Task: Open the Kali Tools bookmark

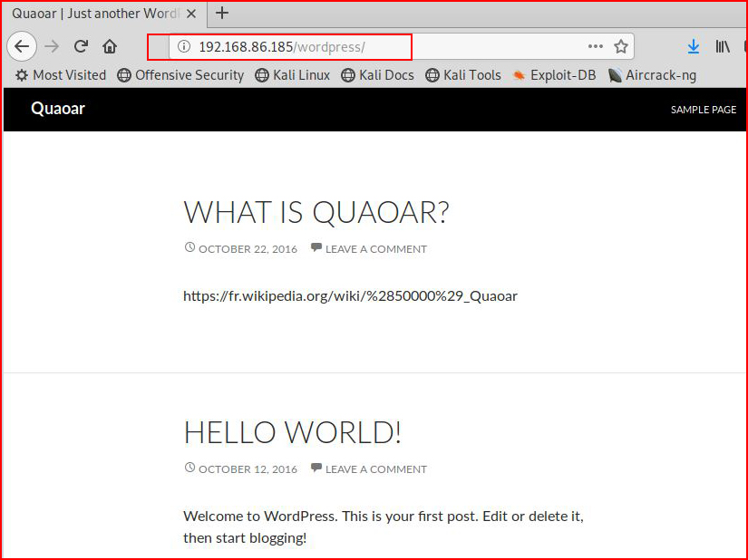Action: coord(463,75)
